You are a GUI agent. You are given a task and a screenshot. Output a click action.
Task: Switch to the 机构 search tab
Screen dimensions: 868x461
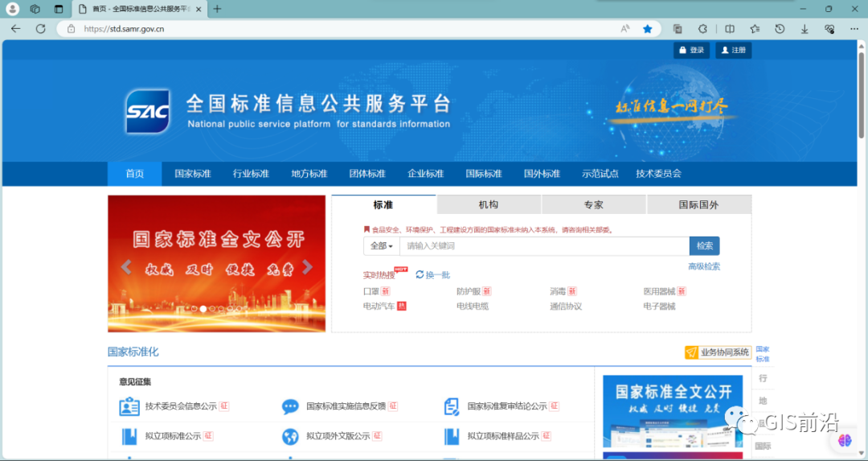(x=489, y=204)
